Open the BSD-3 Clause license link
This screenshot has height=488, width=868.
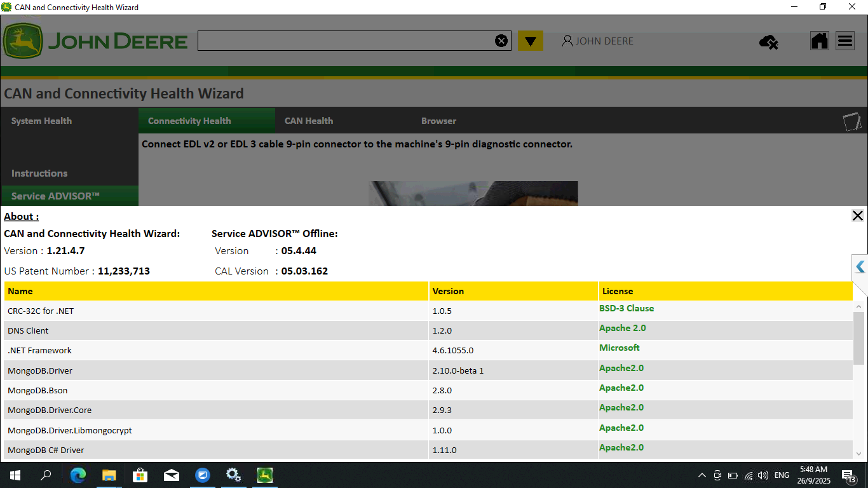(627, 308)
